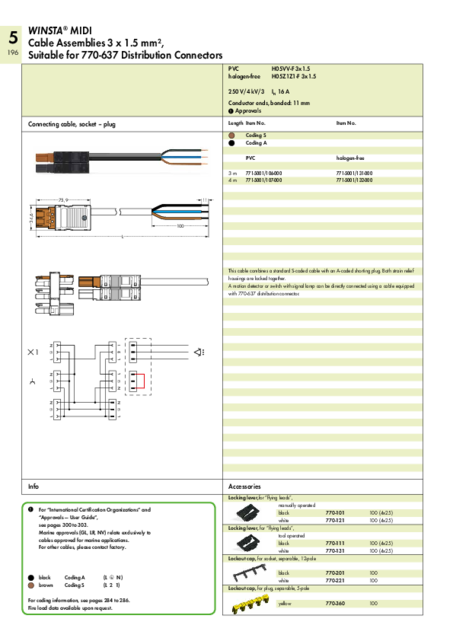Image resolution: width=453 pixels, height=641 pixels.
Task: Click the dimensioned cable drawing
Action: point(121,217)
